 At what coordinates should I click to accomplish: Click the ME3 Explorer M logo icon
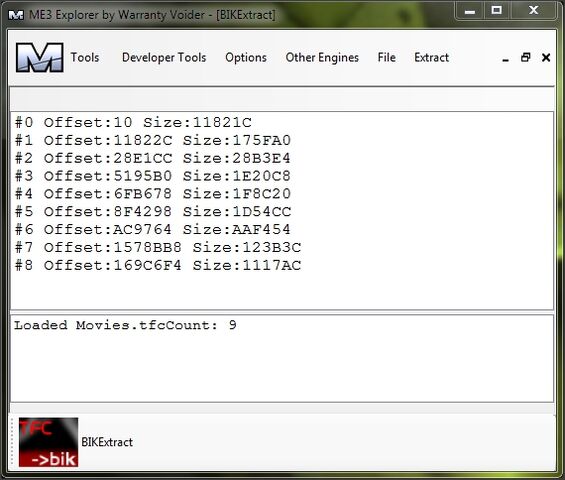(x=40, y=58)
